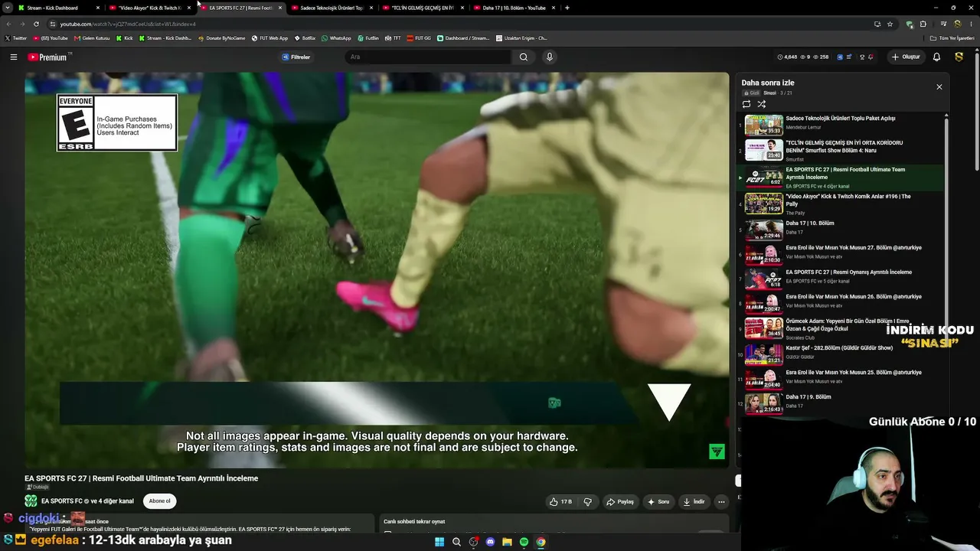Viewport: 980px width, 551px height.
Task: Switch to 'Video Akıyor' Kick & Twitch tab
Action: click(150, 8)
